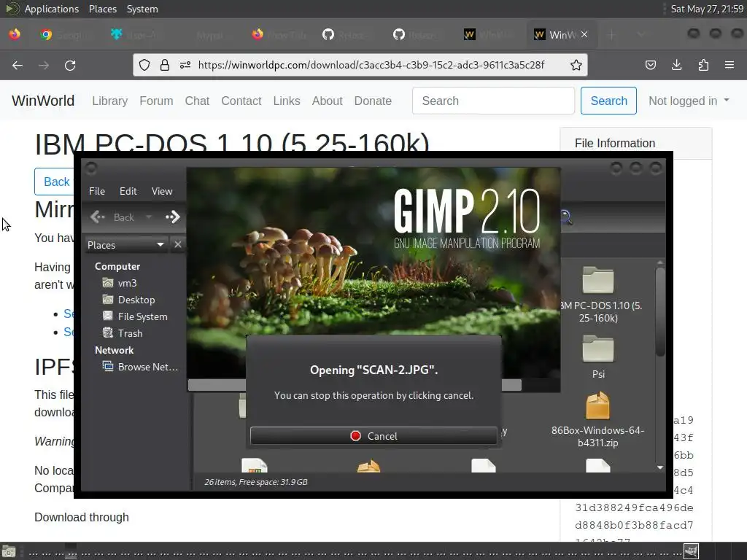Open the System menu in top panel
The height and width of the screenshot is (560, 747).
tap(142, 9)
